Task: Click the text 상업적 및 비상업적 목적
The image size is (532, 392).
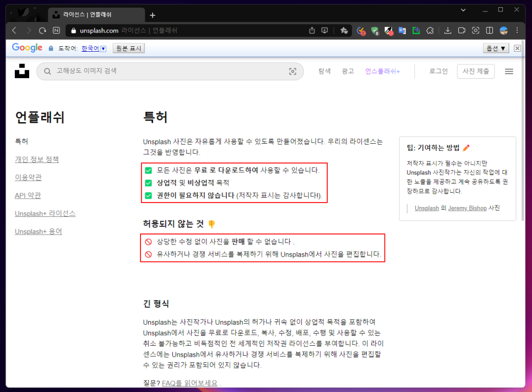Action: coord(193,183)
